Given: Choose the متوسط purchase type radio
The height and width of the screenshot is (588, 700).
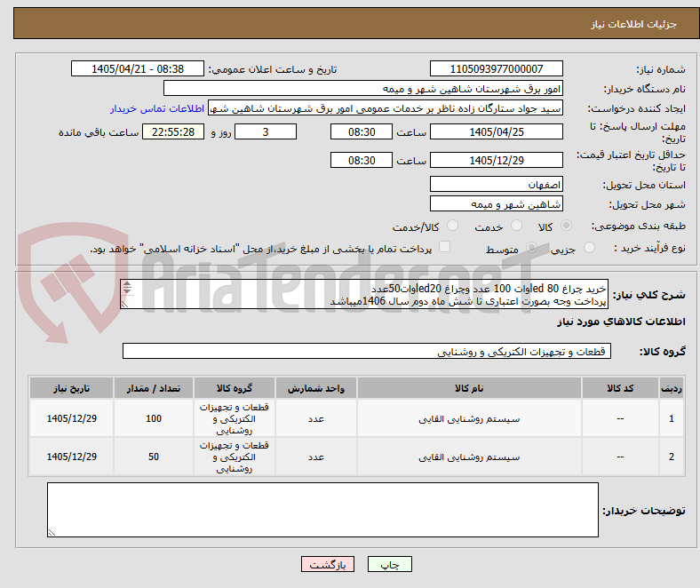Looking at the screenshot, I should [x=531, y=247].
